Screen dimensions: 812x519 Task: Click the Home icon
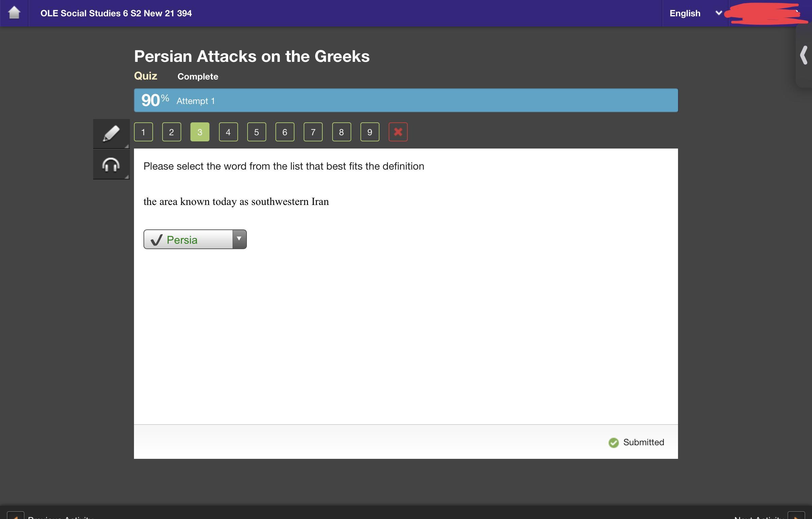coord(14,13)
